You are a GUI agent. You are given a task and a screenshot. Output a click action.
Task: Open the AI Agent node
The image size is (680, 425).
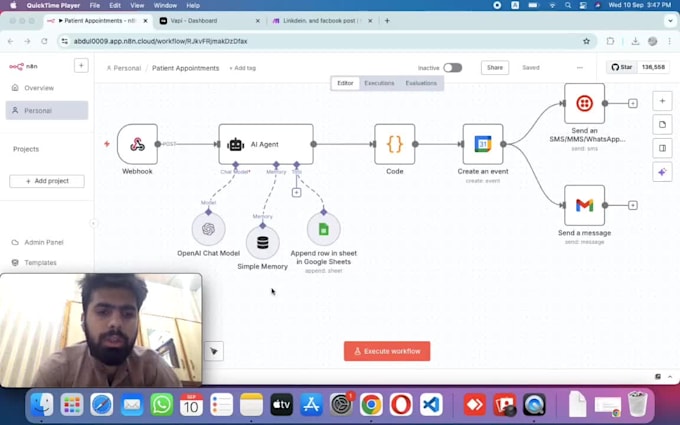coord(265,144)
